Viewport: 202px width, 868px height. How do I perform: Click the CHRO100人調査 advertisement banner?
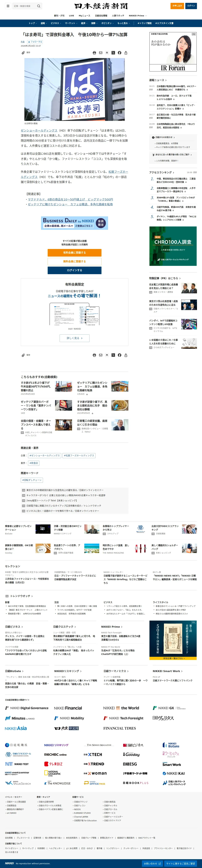tap(173, 246)
